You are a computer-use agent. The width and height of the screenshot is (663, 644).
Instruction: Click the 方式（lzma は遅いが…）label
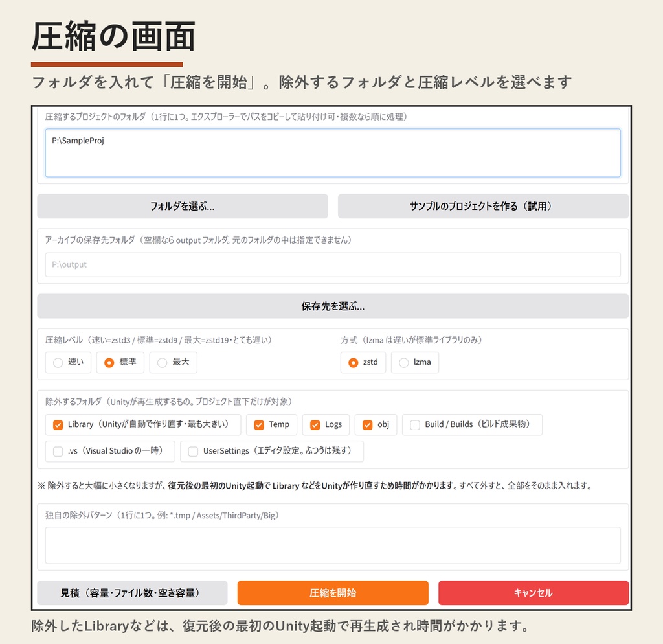[411, 339]
